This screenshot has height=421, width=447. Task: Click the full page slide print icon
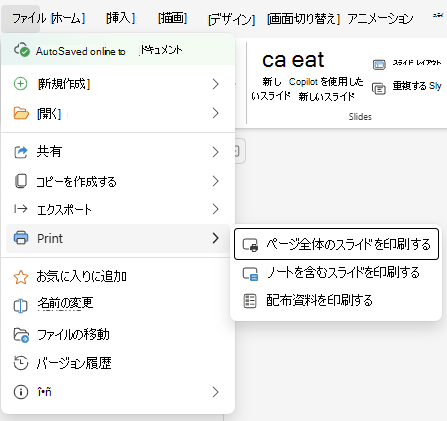tap(250, 245)
